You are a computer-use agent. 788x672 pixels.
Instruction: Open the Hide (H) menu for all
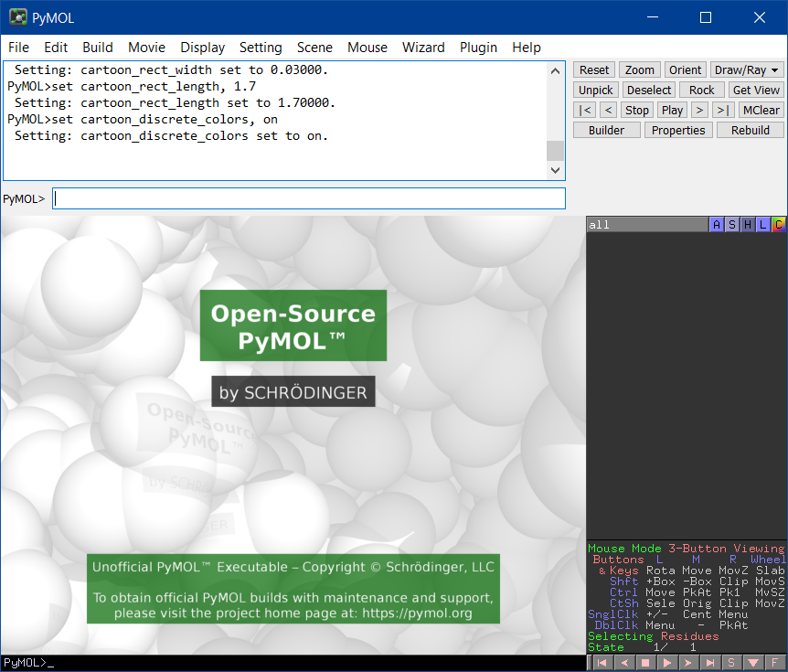click(747, 225)
